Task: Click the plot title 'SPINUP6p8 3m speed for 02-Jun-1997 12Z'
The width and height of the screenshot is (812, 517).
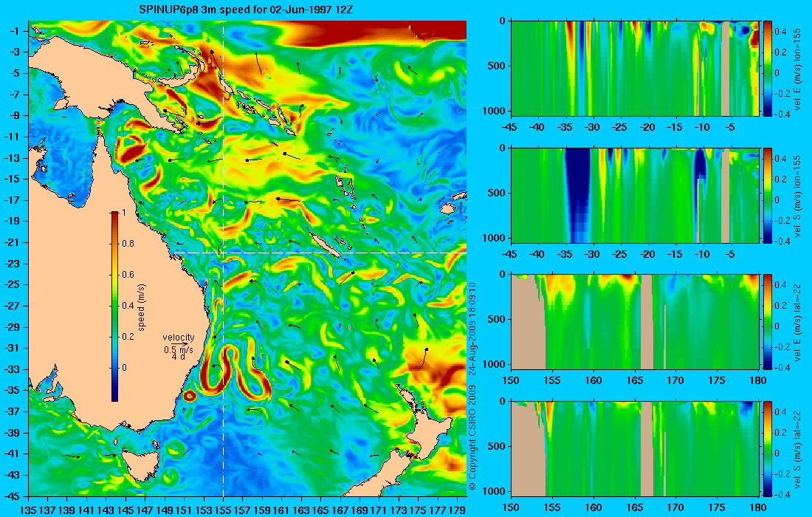Action: click(247, 10)
